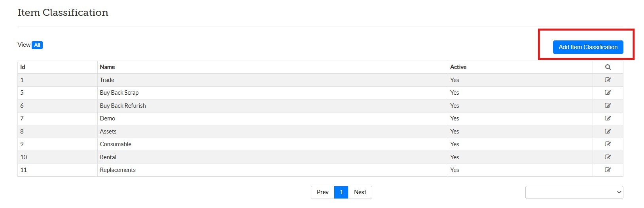This screenshot has height=208, width=644.
Task: Click the search magnifier icon in table header
Action: (x=608, y=67)
